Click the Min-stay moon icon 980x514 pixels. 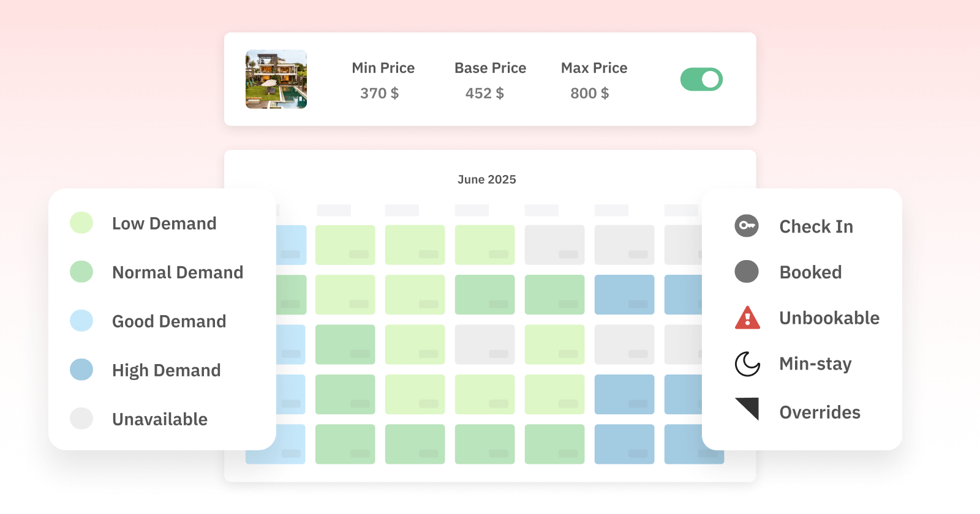tap(747, 363)
